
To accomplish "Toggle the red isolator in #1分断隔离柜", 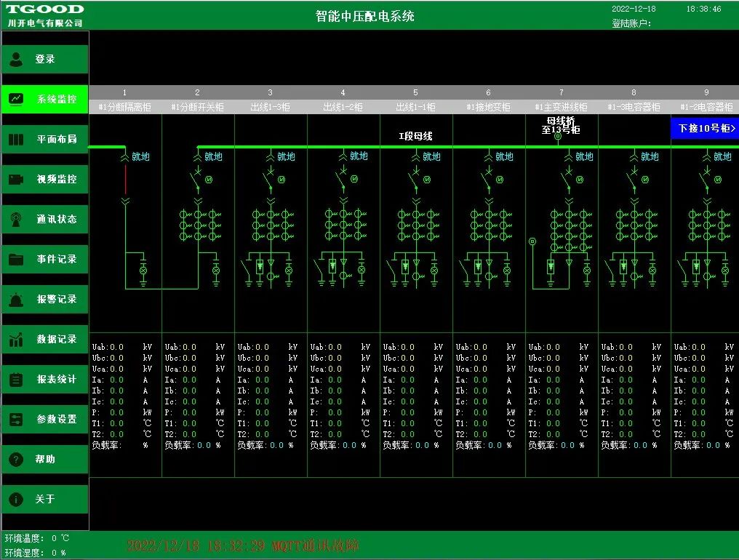I will click(124, 179).
